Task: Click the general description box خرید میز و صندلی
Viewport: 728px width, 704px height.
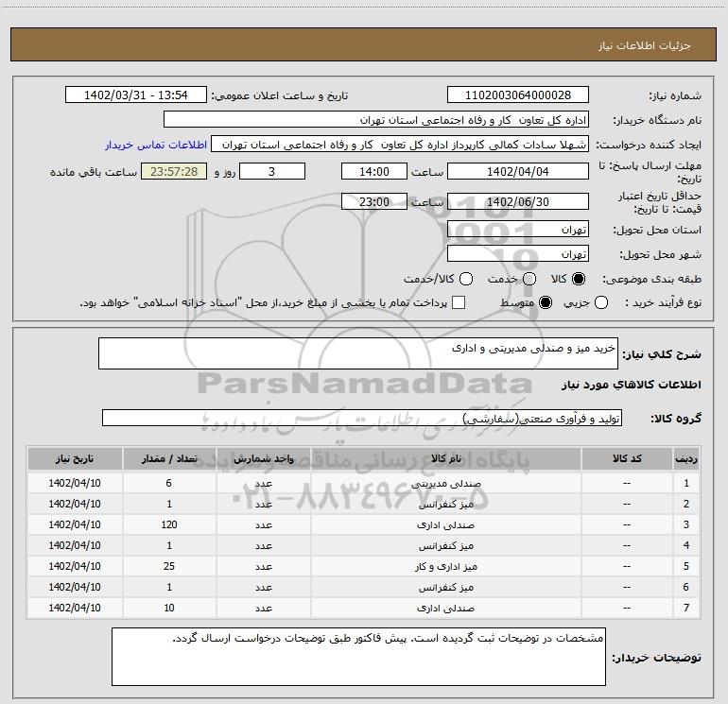Action: point(358,353)
